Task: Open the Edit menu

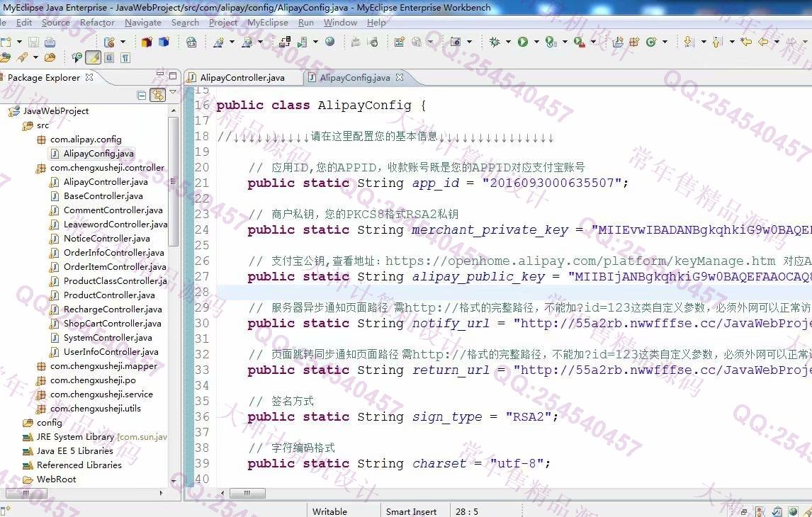Action: pyautogui.click(x=24, y=23)
